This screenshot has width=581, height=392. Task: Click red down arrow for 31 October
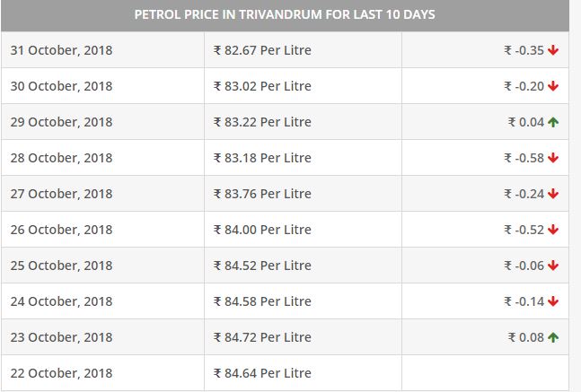coord(553,50)
